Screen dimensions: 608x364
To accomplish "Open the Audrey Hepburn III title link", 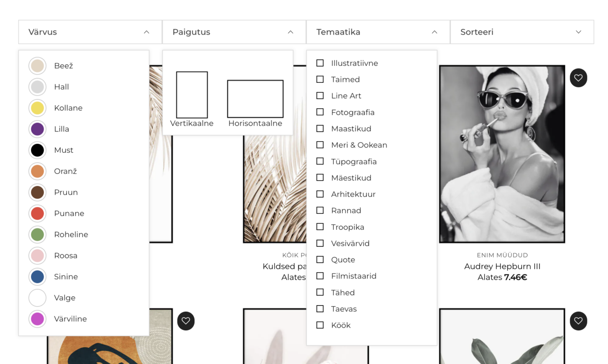I will [502, 266].
